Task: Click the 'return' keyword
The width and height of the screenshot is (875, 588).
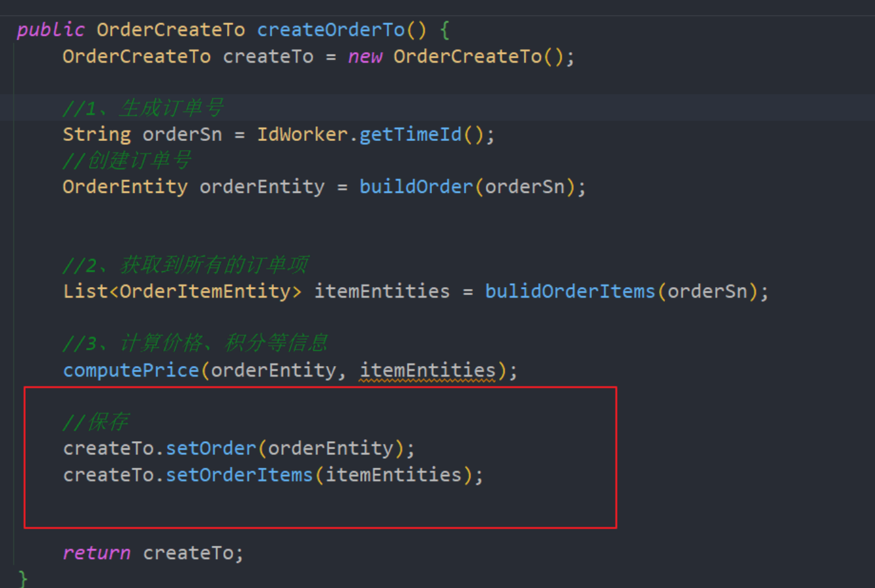Action: tap(97, 553)
